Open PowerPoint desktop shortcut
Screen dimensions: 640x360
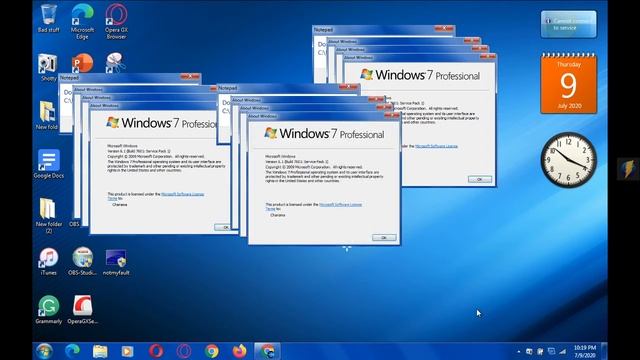(82, 63)
